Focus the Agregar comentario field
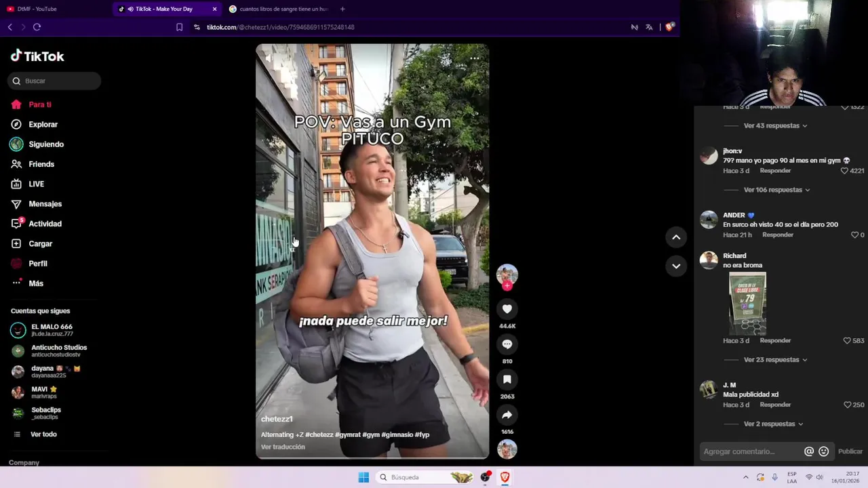This screenshot has width=868, height=488. [x=751, y=451]
